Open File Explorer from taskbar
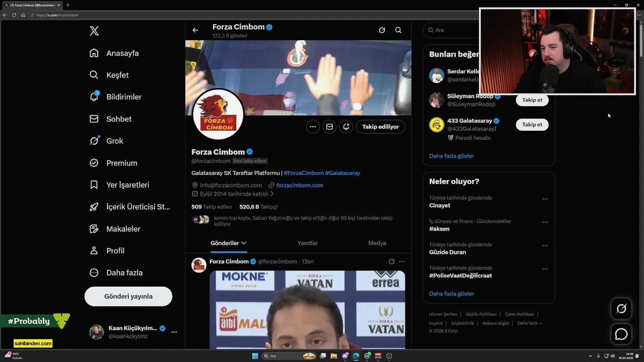The width and height of the screenshot is (644, 362). (334, 356)
